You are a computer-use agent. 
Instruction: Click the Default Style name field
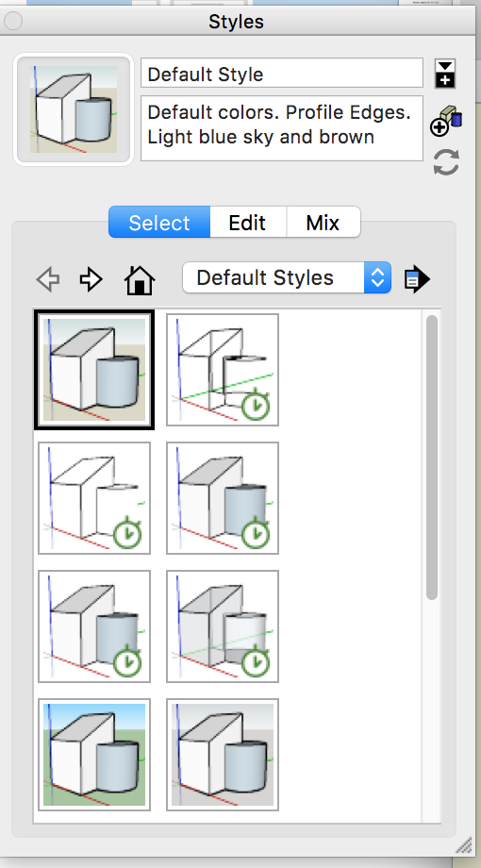[x=282, y=74]
